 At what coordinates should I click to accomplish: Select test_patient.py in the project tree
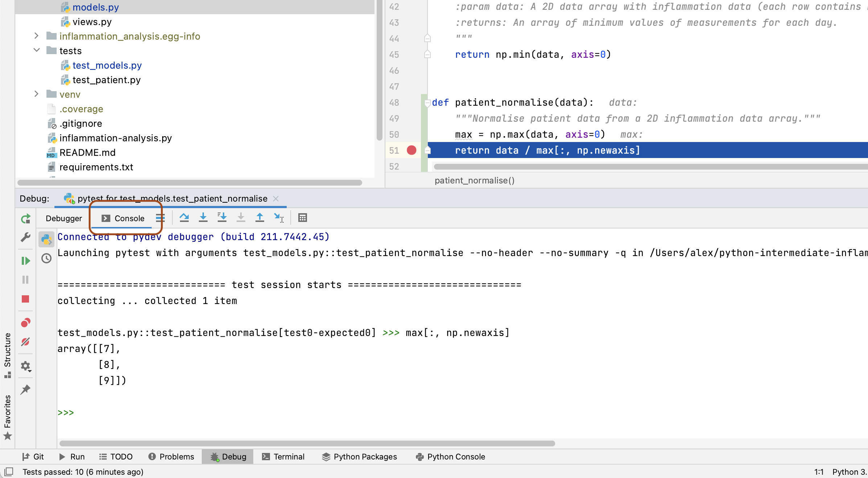(x=106, y=80)
